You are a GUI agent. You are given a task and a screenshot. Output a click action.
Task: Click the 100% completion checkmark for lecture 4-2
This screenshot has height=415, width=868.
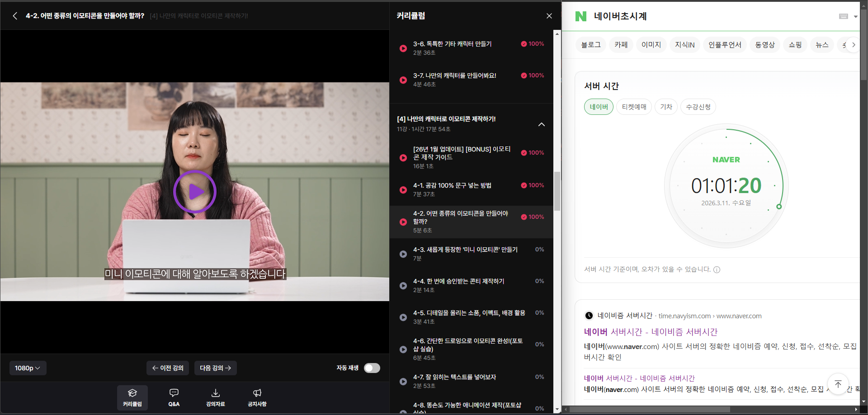pyautogui.click(x=524, y=217)
